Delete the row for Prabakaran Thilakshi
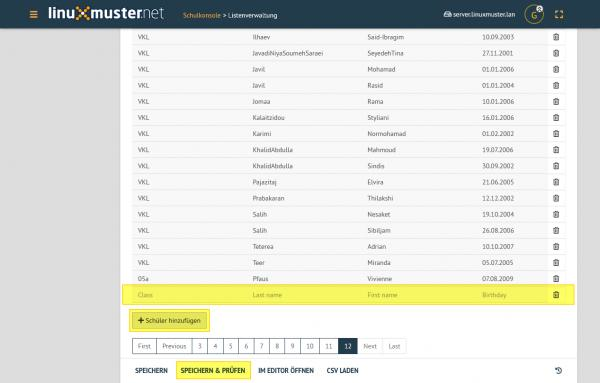Screen dimensions: 600x383 click(x=556, y=198)
